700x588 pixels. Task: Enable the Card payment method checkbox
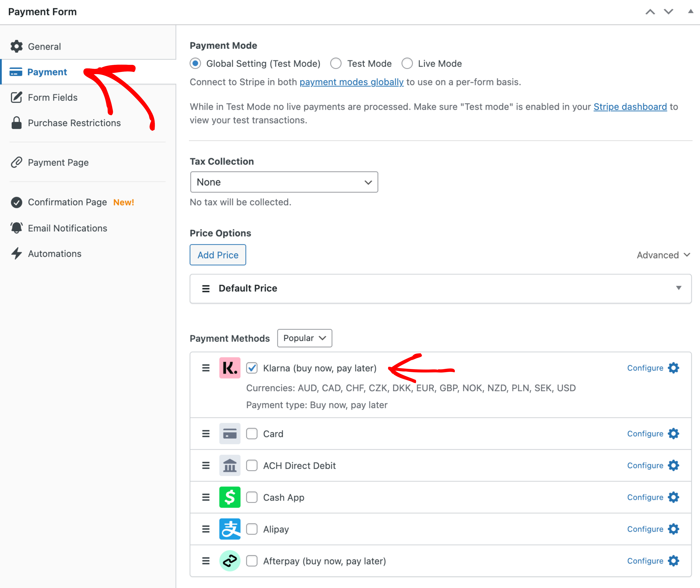pos(252,434)
